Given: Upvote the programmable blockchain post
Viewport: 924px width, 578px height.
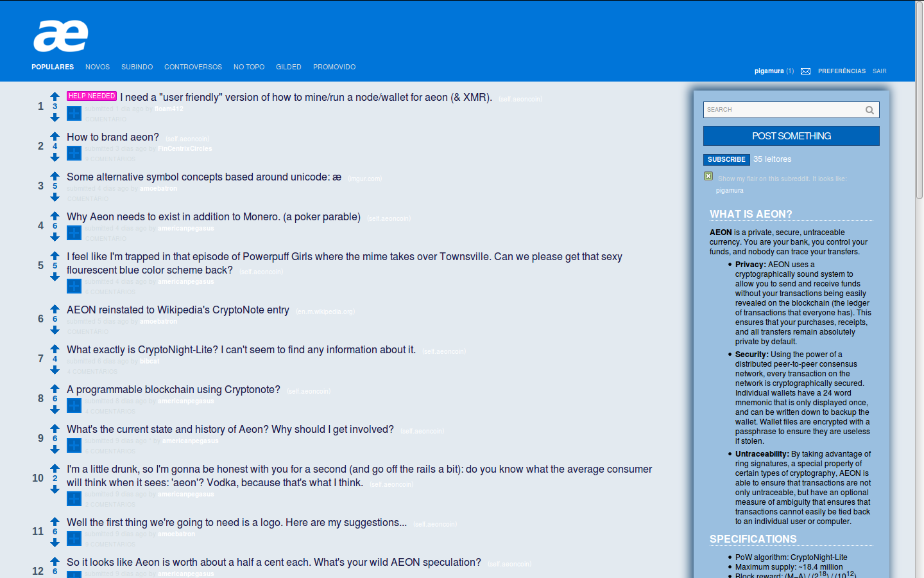Looking at the screenshot, I should point(55,389).
